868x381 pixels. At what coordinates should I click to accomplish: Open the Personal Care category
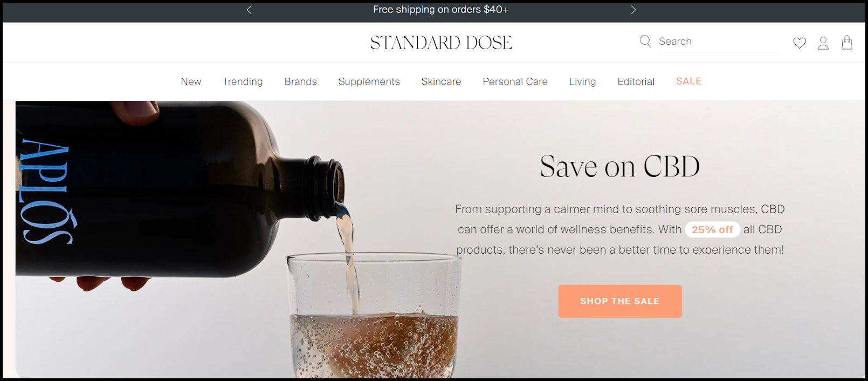click(x=515, y=81)
